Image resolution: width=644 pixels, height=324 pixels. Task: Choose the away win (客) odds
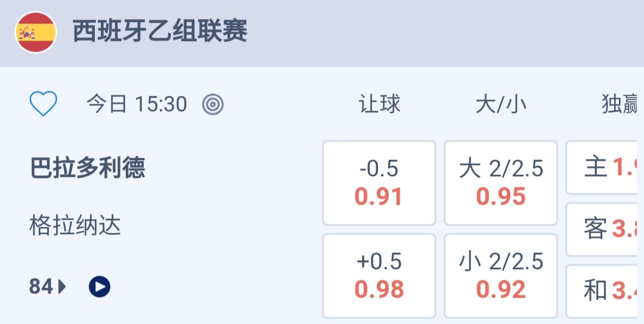pyautogui.click(x=605, y=229)
